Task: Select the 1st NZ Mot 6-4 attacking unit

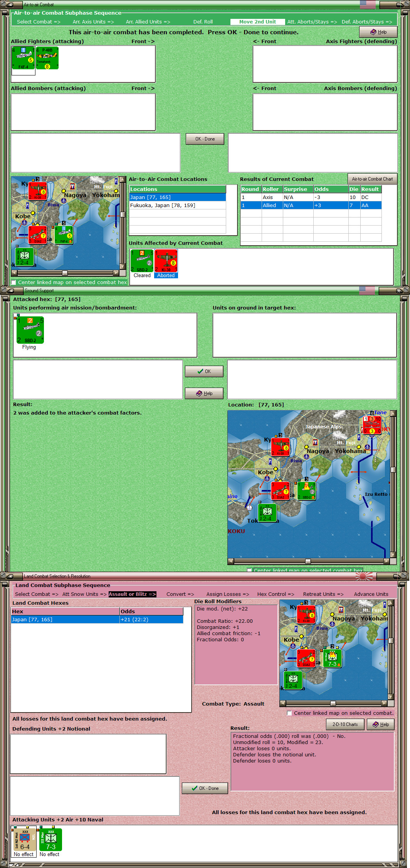Action: click(25, 839)
